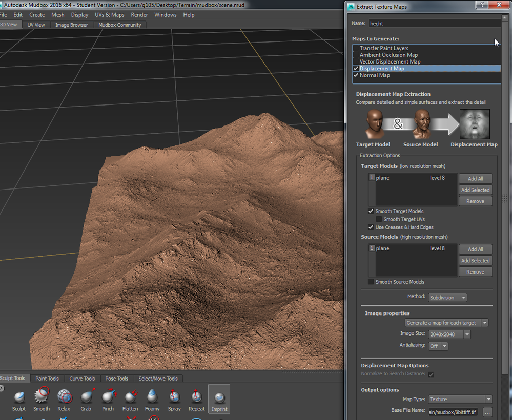The width and height of the screenshot is (512, 420).
Task: Click Remove under Source Models
Action: pos(475,271)
